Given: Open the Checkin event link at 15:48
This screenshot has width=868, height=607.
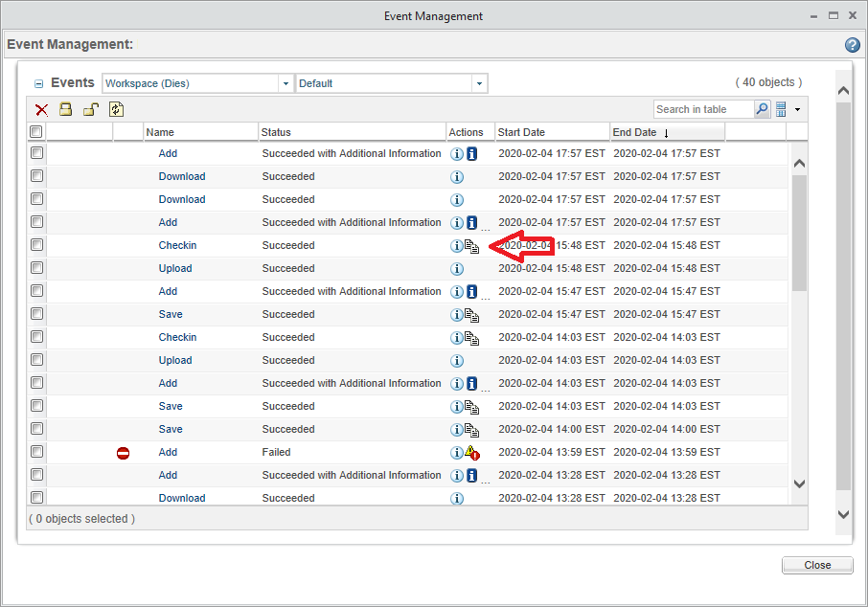Looking at the screenshot, I should click(x=177, y=245).
